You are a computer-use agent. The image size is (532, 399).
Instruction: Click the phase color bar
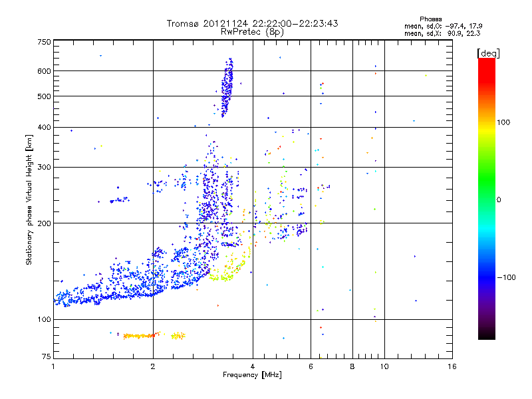pyautogui.click(x=487, y=198)
